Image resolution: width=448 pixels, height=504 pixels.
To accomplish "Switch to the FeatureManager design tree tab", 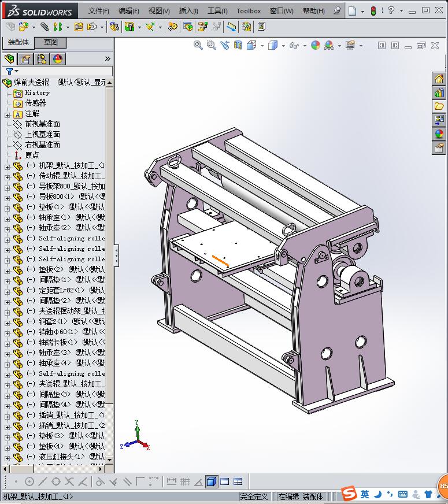I will 10,59.
